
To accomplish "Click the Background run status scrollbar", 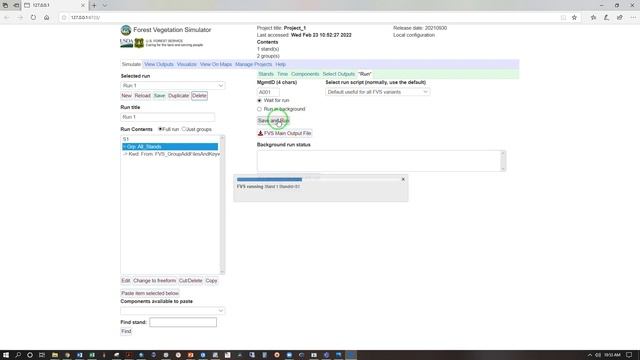I will click(503, 160).
